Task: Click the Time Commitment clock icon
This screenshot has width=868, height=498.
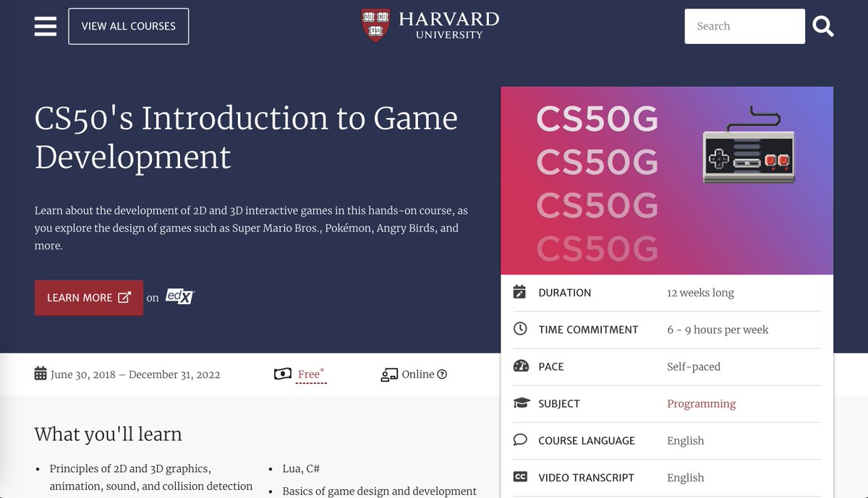Action: tap(520, 329)
